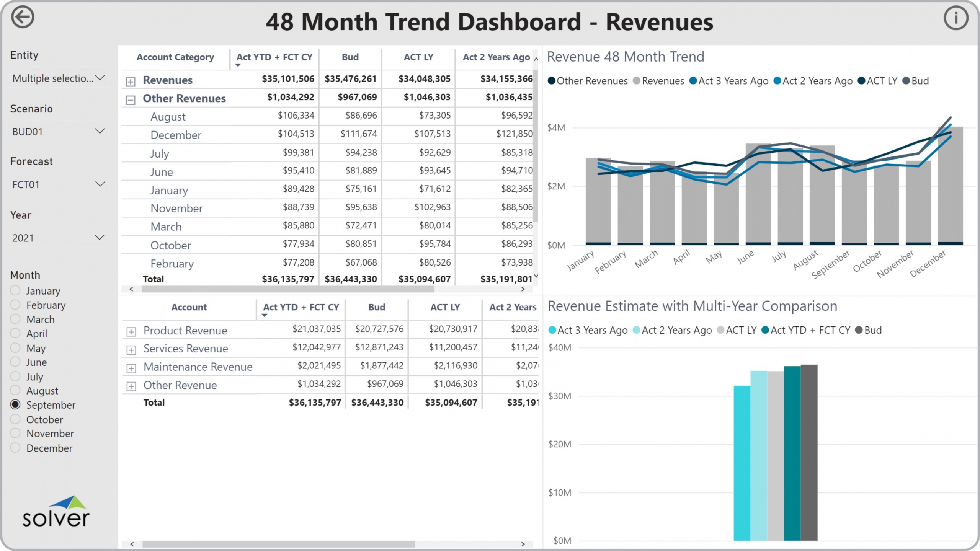Open the Year 2021 dropdown
980x551 pixels.
(x=58, y=238)
